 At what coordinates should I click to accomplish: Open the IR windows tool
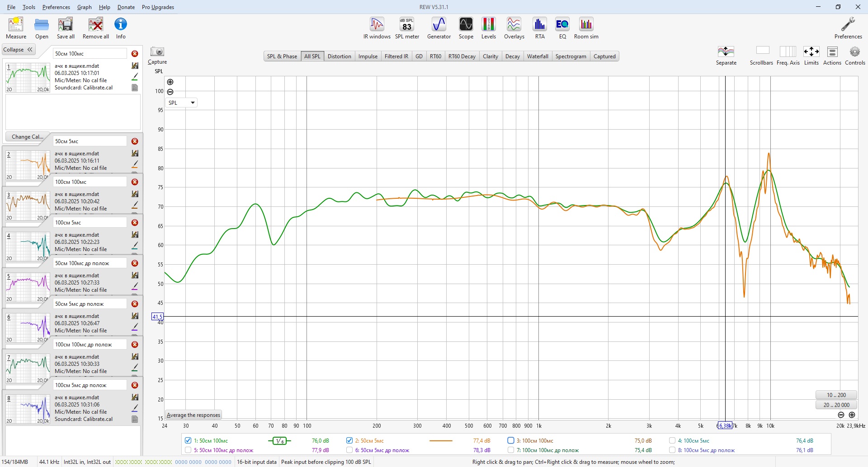click(377, 28)
